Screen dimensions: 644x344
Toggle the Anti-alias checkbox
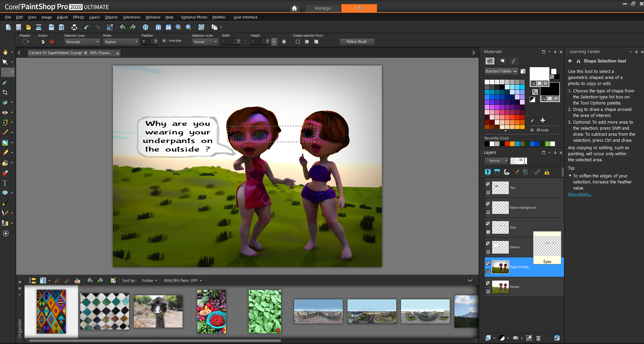[164, 41]
